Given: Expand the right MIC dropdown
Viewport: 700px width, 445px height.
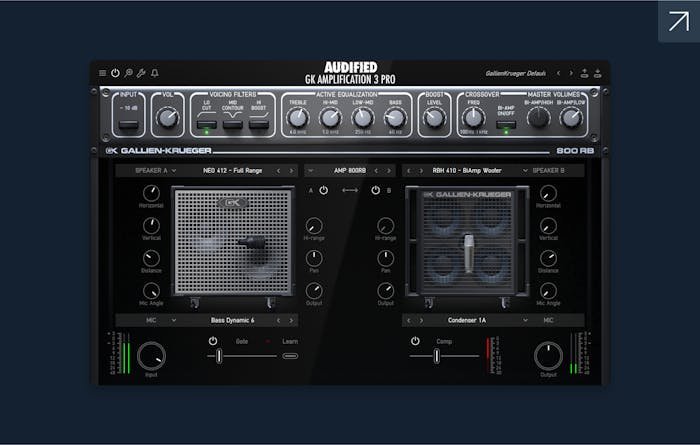Looking at the screenshot, I should [x=525, y=320].
